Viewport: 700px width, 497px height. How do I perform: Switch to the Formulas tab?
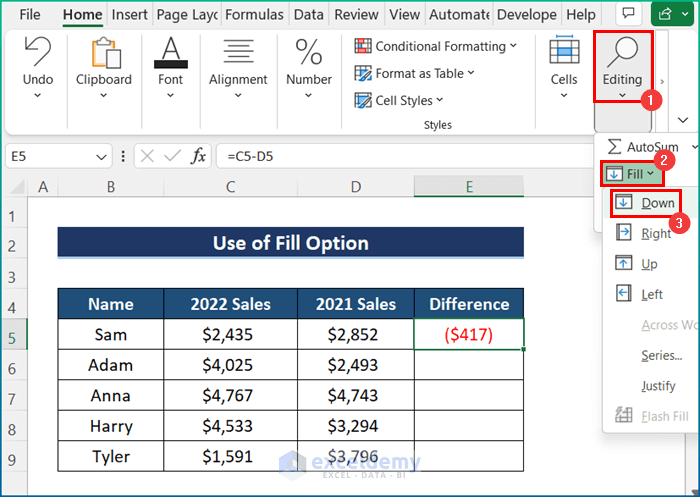[x=254, y=15]
